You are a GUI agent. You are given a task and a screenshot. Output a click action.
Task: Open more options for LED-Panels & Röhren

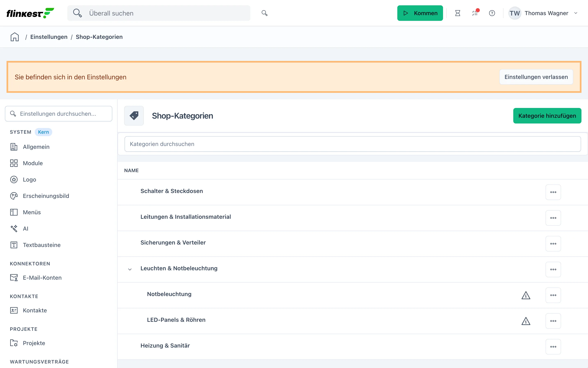pyautogui.click(x=553, y=321)
